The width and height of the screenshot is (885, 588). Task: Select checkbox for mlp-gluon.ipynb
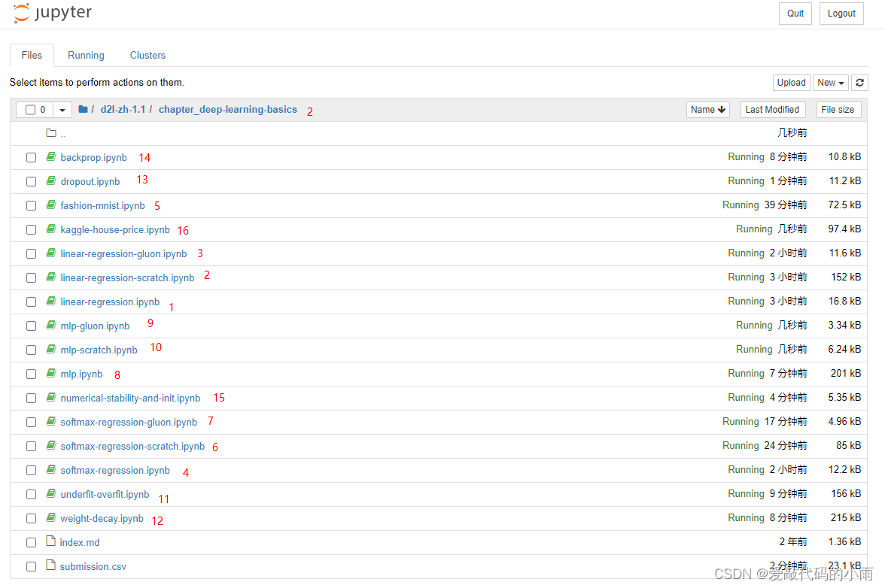pyautogui.click(x=31, y=326)
